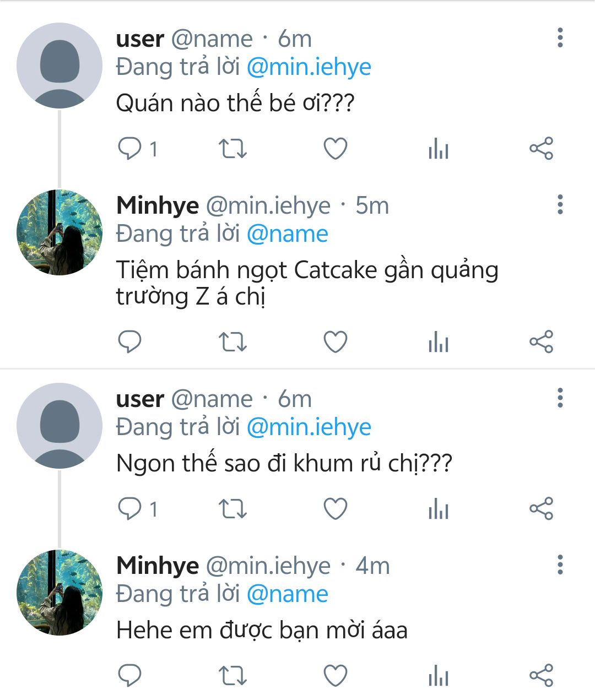Open Minhye display name on "Hehe" reply
This screenshot has width=595, height=700.
pyautogui.click(x=158, y=566)
